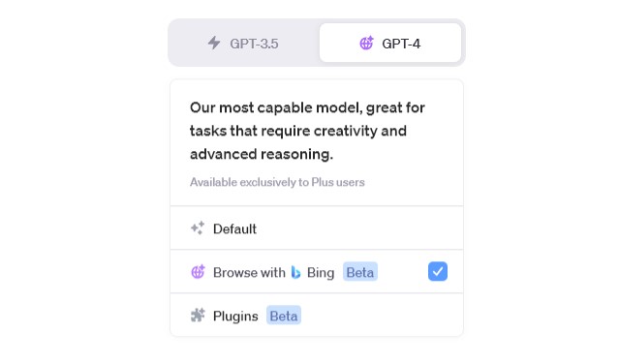Viewport: 619px width, 364px height.
Task: Click the 'advanced reasoning.' line of description
Action: point(262,154)
